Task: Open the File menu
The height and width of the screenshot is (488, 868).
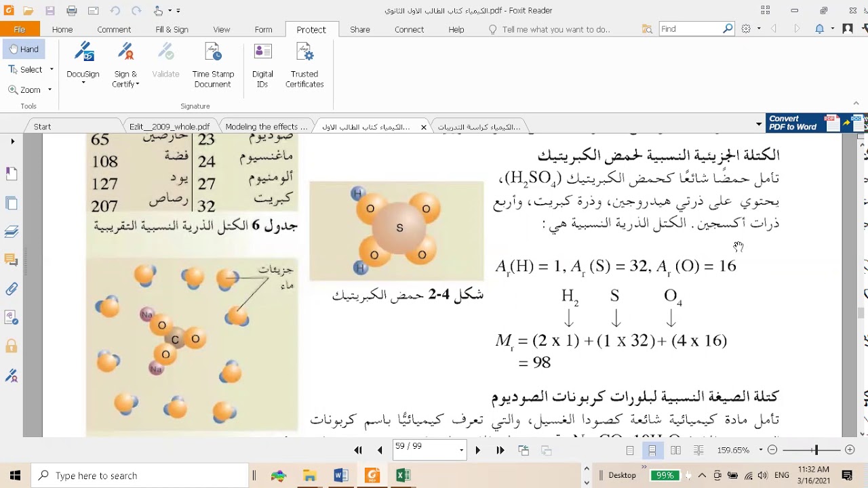Action: [x=20, y=29]
